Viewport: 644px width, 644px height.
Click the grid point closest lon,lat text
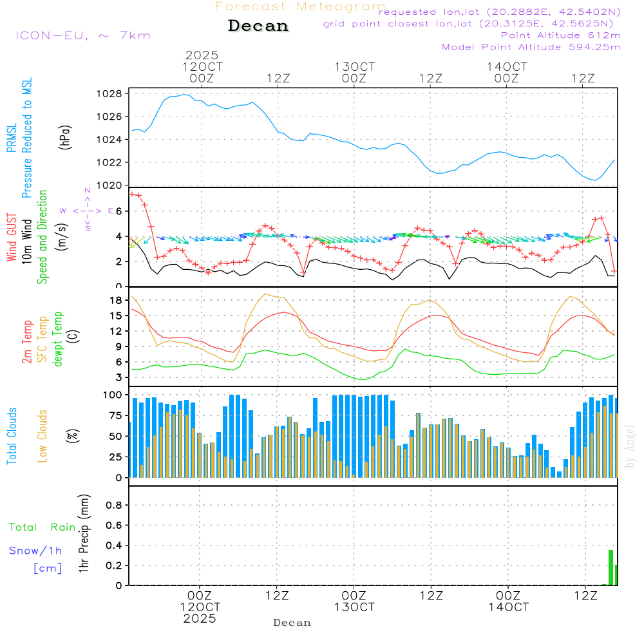472,24
